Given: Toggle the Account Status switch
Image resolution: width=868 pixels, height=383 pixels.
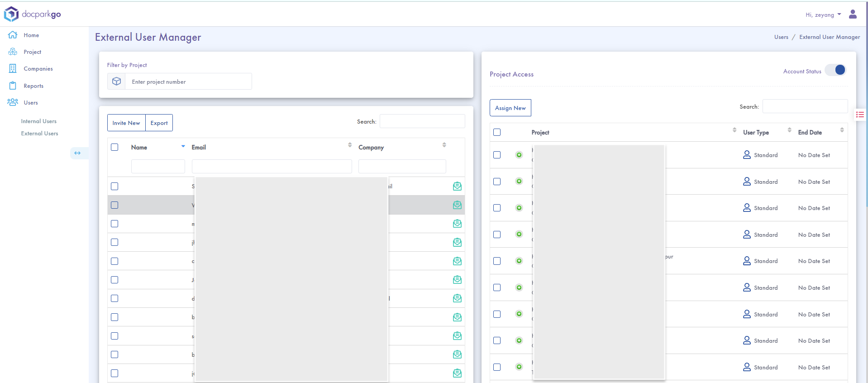Looking at the screenshot, I should coord(835,70).
